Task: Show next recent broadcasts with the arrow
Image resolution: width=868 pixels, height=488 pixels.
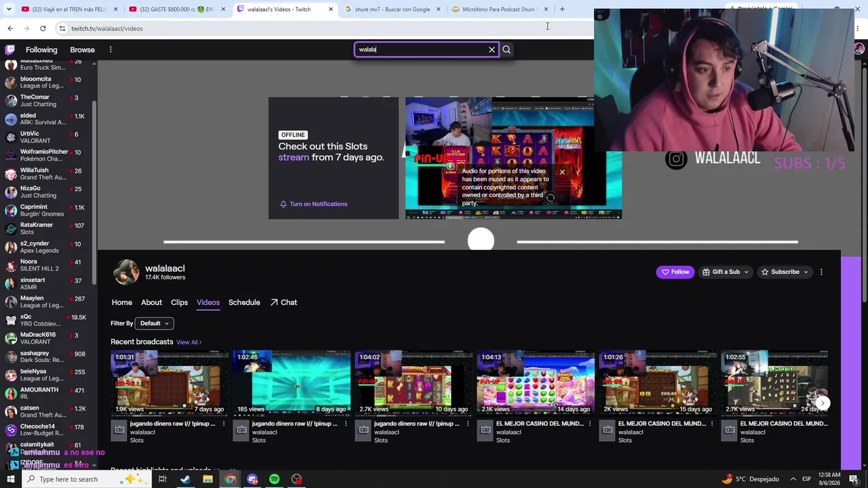Action: 822,403
